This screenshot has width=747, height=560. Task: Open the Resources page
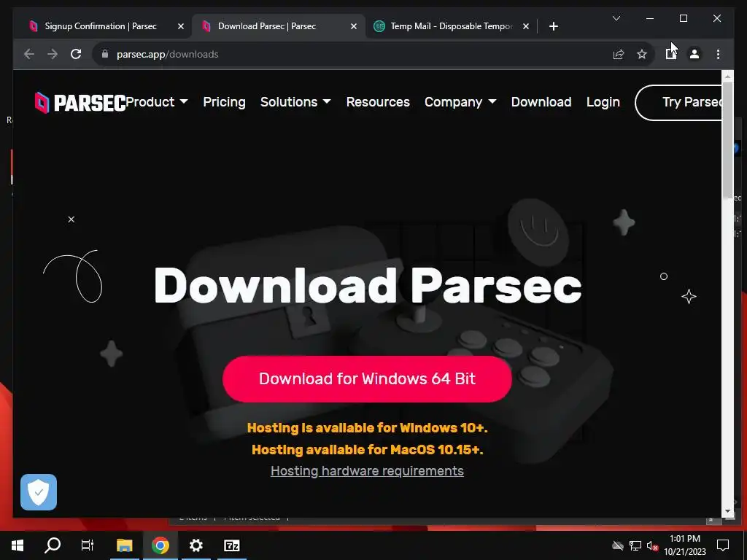[378, 102]
